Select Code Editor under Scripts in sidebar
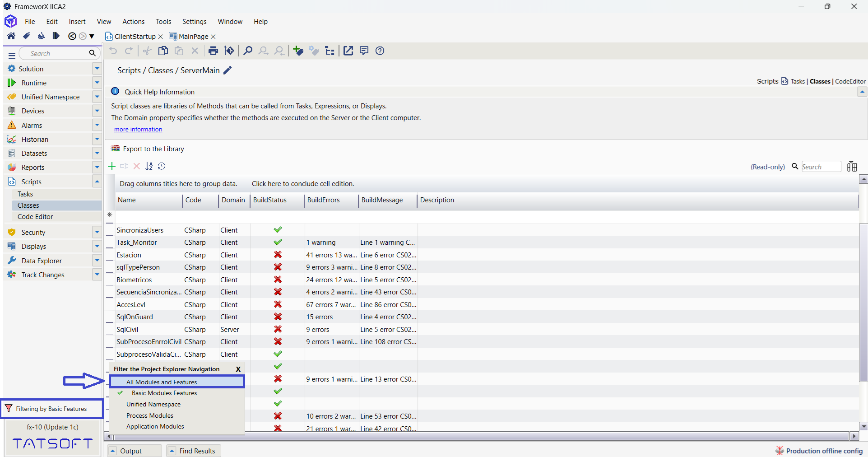The height and width of the screenshot is (457, 868). pyautogui.click(x=35, y=217)
